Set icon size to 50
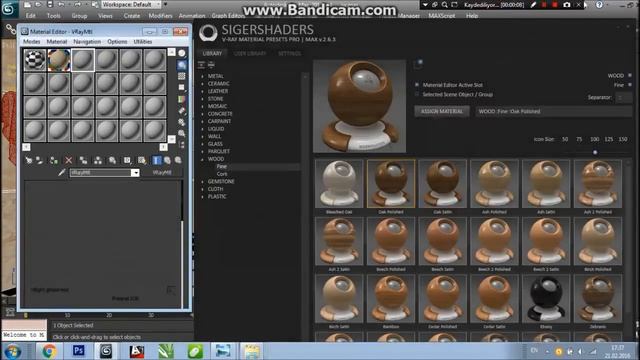The width and height of the screenshot is (640, 360). [x=565, y=139]
